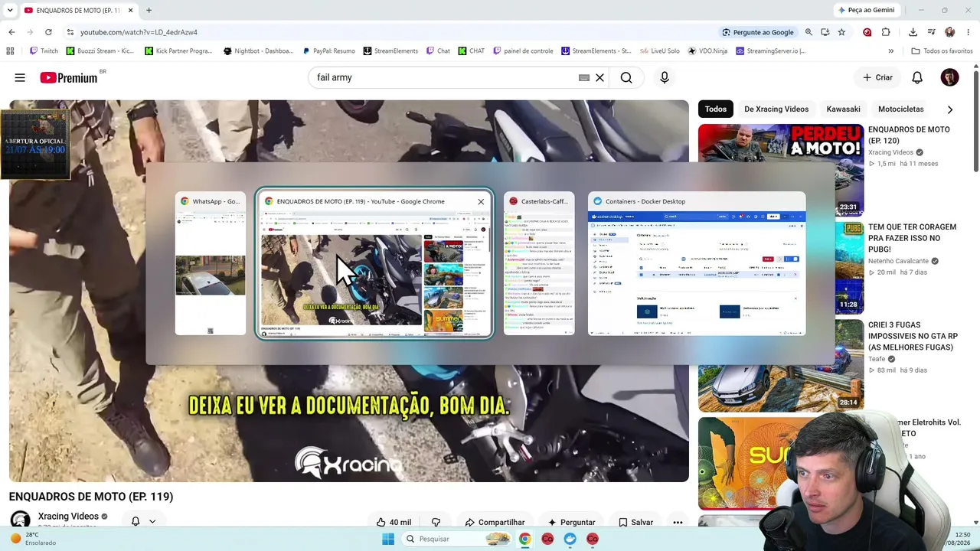Click the install app icon in the address bar
980x551 pixels.
(825, 32)
